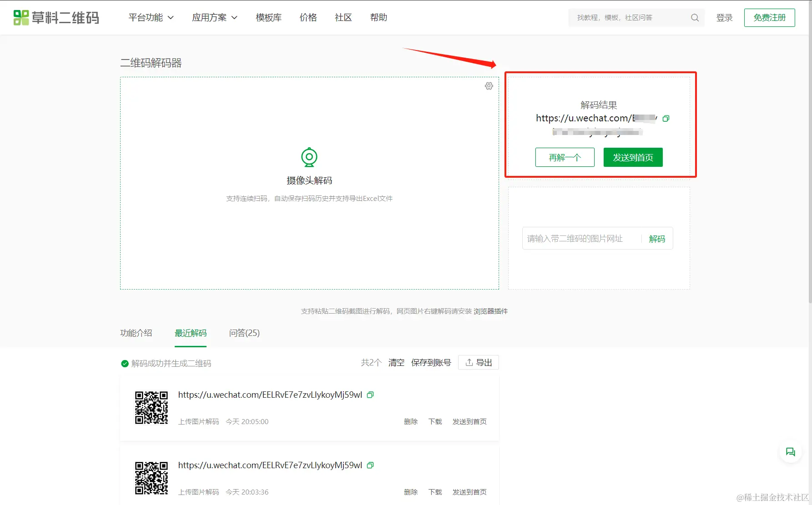Image resolution: width=812 pixels, height=505 pixels.
Task: Click the copy icon beside the decode result URL
Action: (666, 118)
